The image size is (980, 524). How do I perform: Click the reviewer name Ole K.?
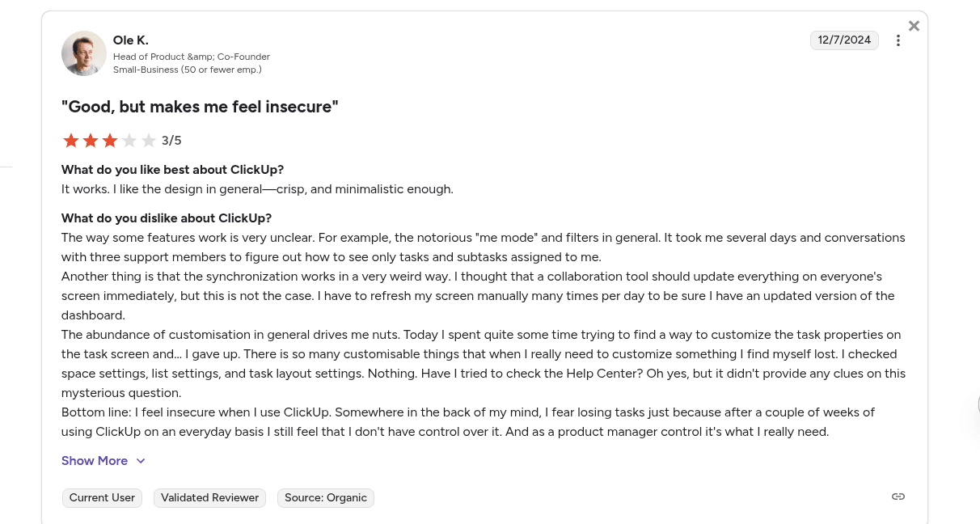tap(131, 40)
